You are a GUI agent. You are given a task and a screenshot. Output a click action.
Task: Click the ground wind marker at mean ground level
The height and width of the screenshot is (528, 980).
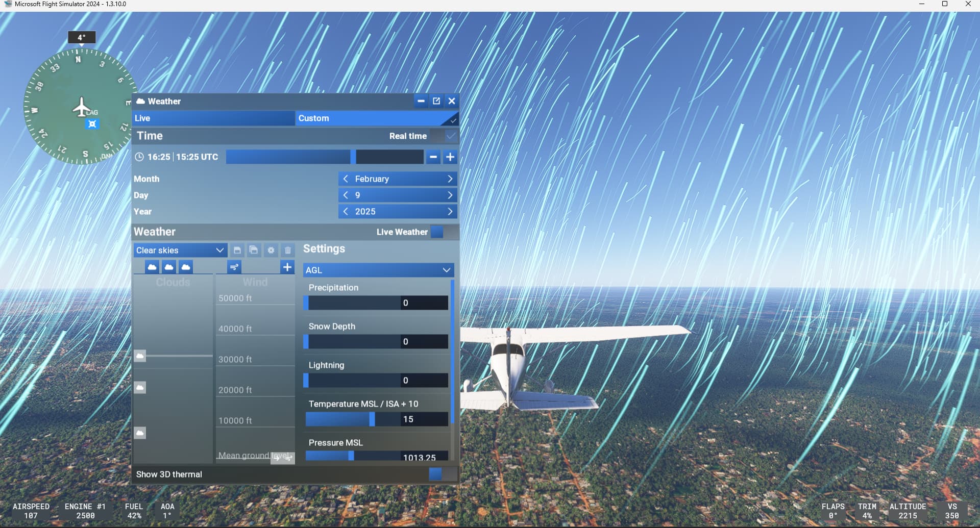283,458
